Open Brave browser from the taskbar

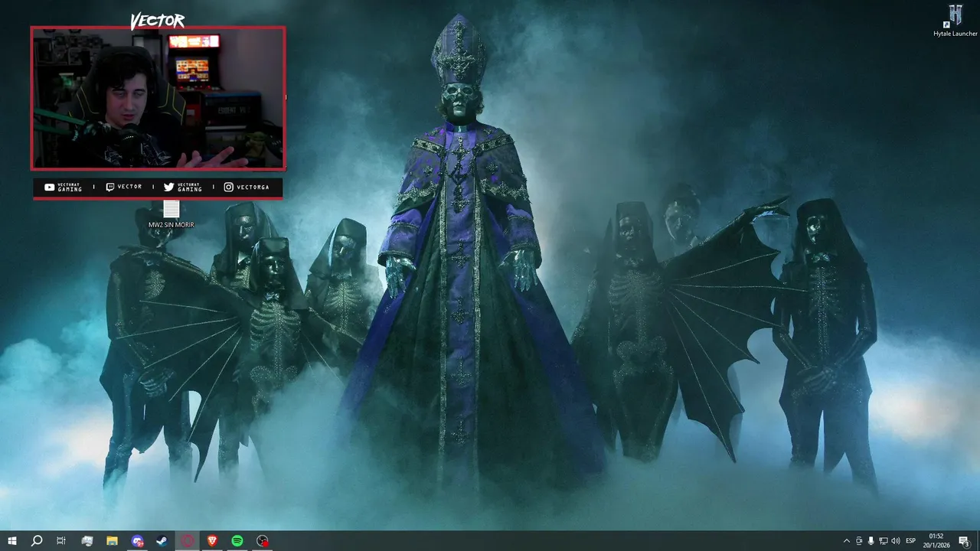click(x=212, y=541)
